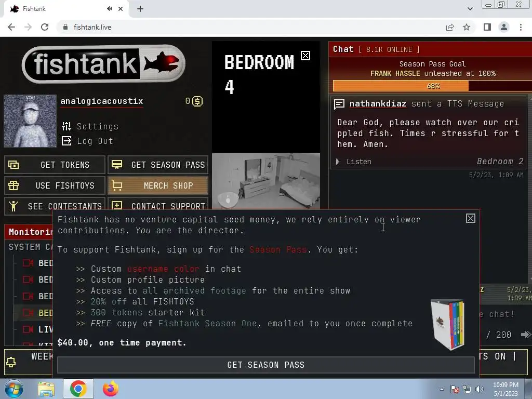Click the Chat panel header title

point(343,49)
